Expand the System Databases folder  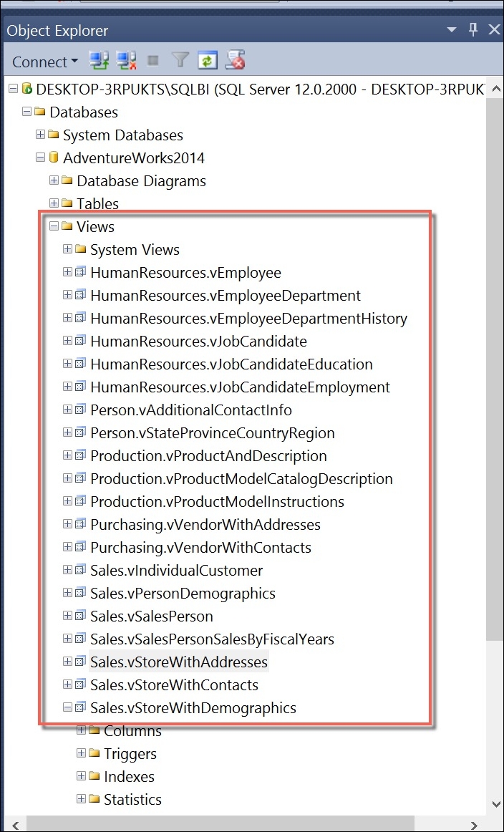point(40,135)
